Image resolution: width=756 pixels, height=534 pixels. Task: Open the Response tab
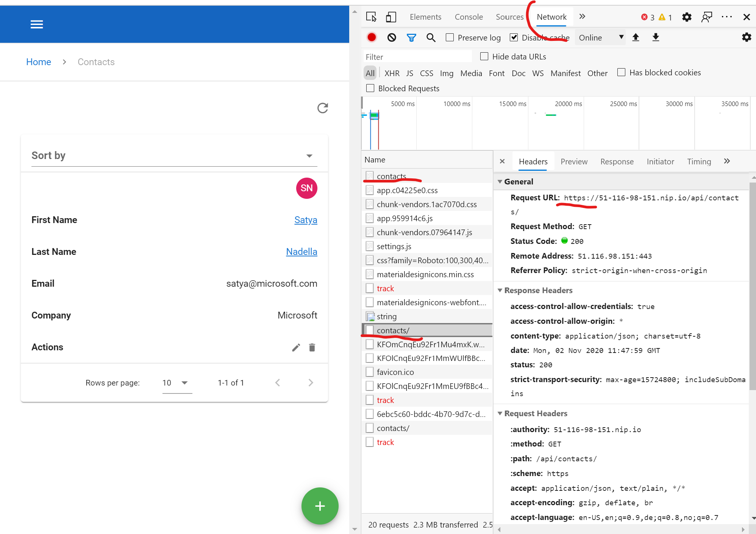pyautogui.click(x=617, y=162)
